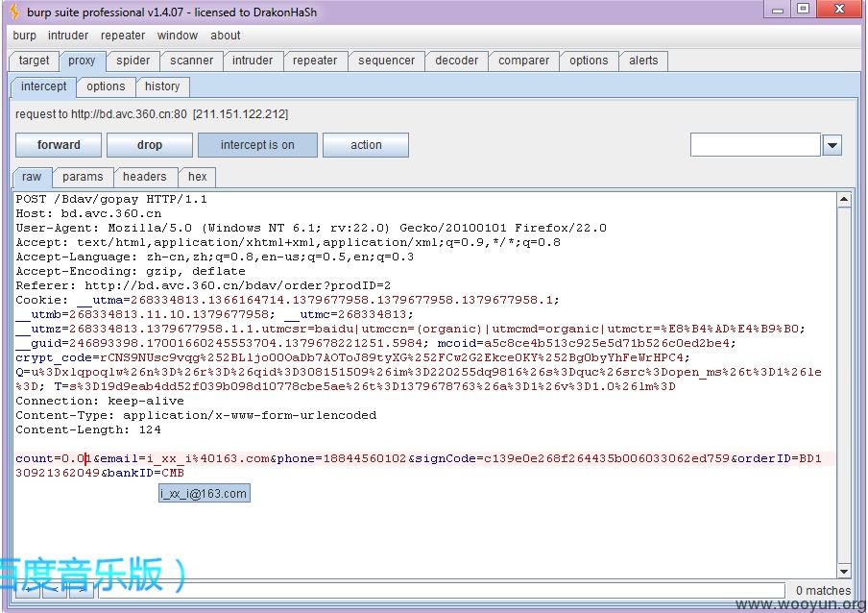The width and height of the screenshot is (868, 613).
Task: Switch to the target tab
Action: 34,61
